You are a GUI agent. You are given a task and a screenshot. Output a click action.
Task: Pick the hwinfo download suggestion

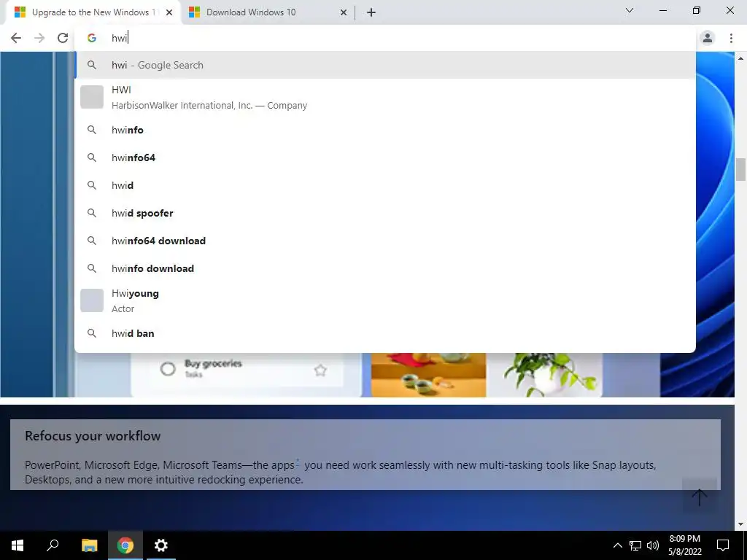(385, 268)
